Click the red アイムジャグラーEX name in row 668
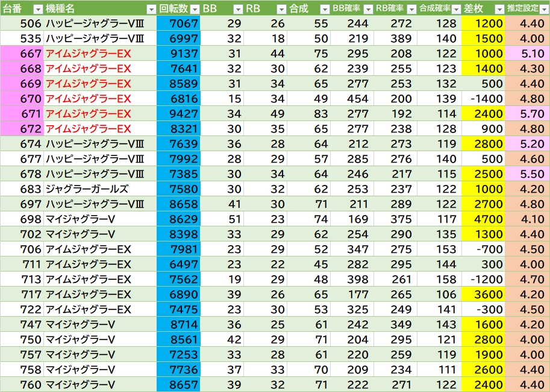Screen dimensions: 550x392 click(89, 69)
